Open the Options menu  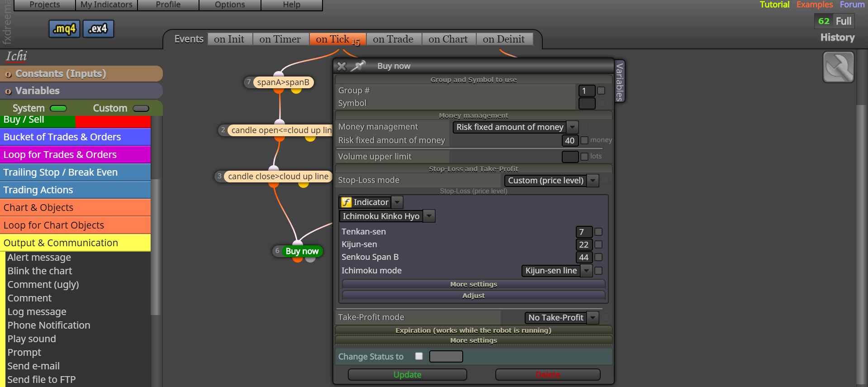coord(230,5)
